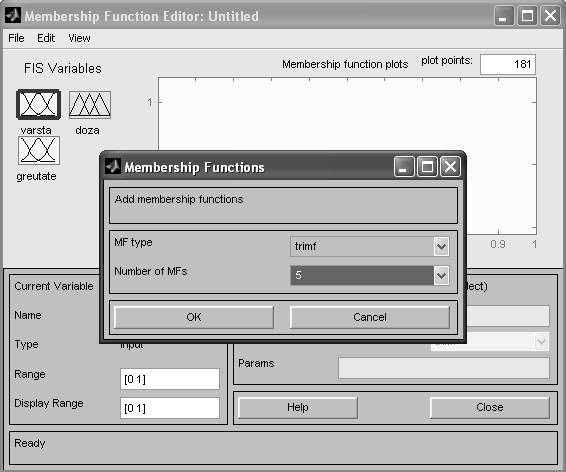Confirm with the OK button
The image size is (566, 472).
[x=194, y=317]
